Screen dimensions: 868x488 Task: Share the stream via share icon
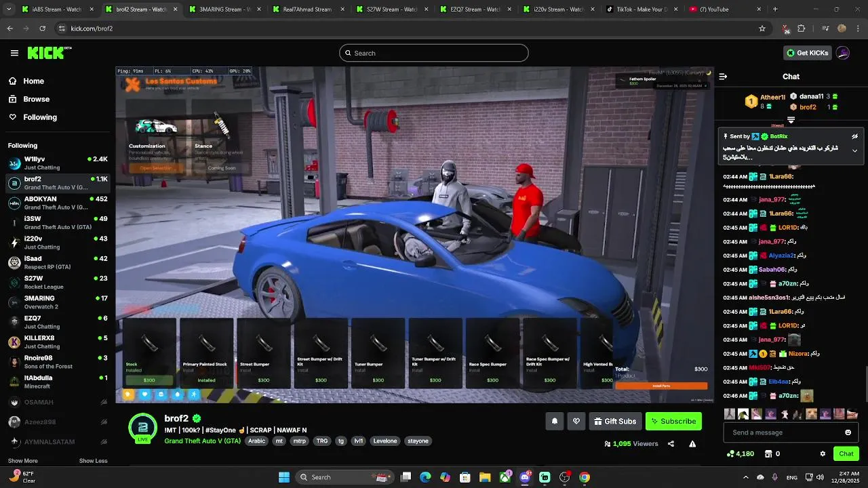point(671,444)
